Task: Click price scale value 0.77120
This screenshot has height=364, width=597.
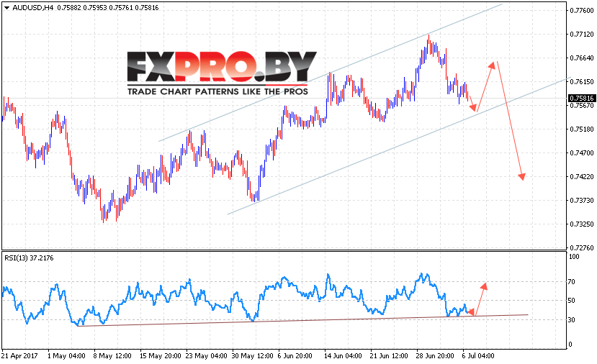Action: pos(582,35)
